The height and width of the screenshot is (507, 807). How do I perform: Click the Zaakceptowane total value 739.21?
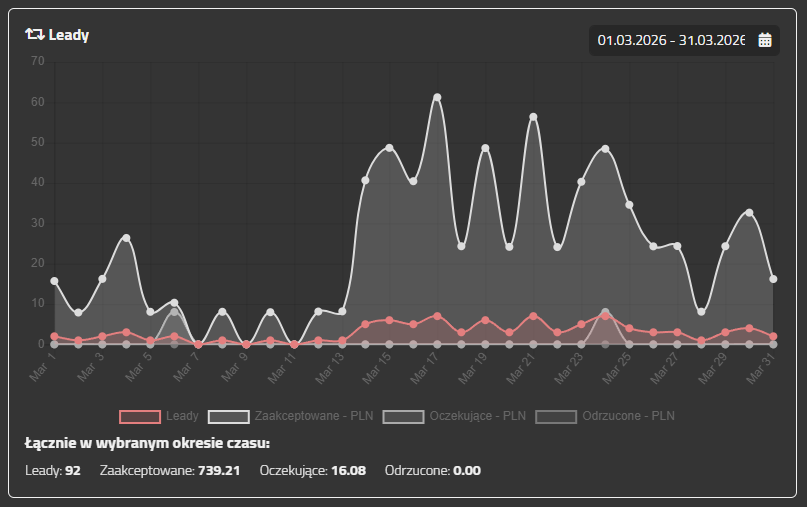[216, 470]
